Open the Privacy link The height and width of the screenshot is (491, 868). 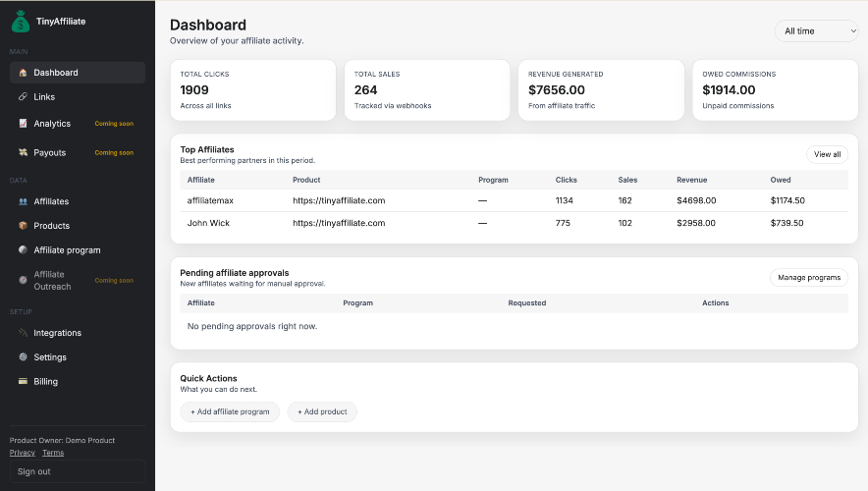(x=22, y=453)
